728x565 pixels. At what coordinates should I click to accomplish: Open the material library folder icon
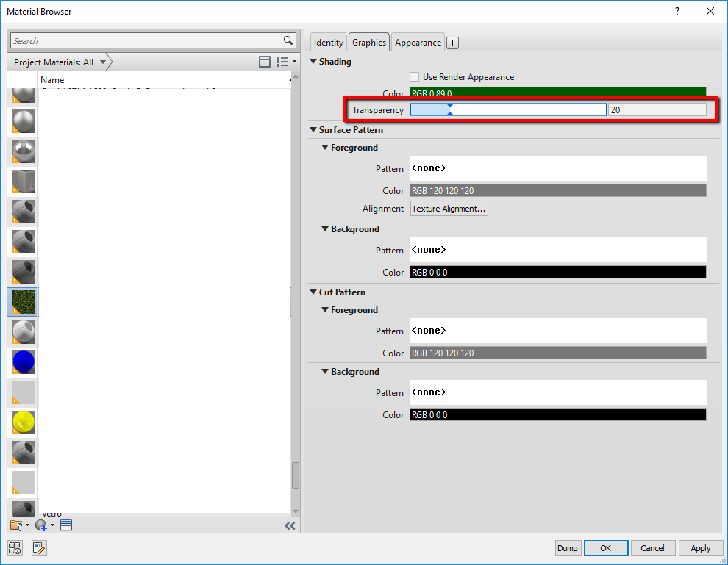(15, 525)
